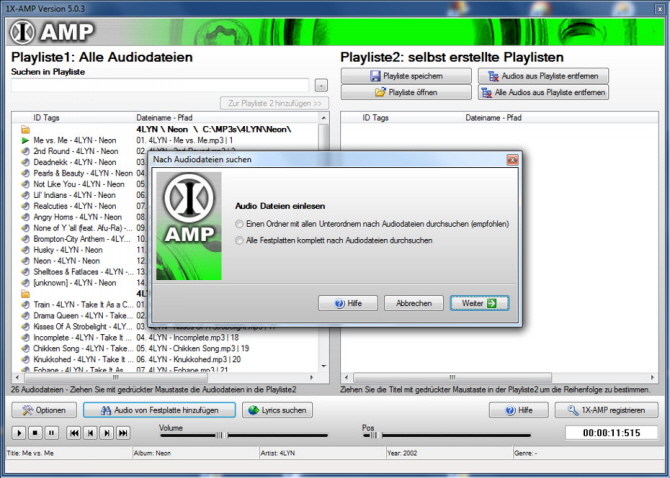Close the Nach Audiodateien suchen dialog
Image resolution: width=670 pixels, height=478 pixels.
pyautogui.click(x=512, y=160)
